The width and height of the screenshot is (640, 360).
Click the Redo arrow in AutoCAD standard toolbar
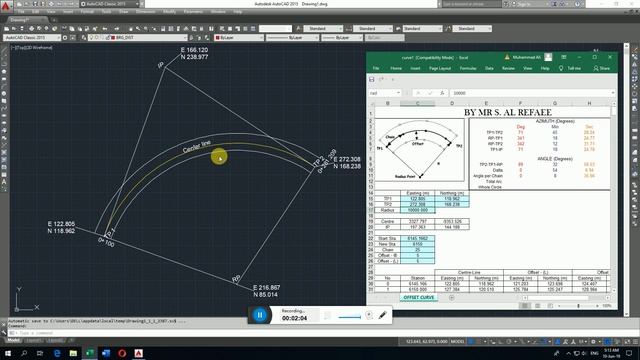click(x=117, y=29)
